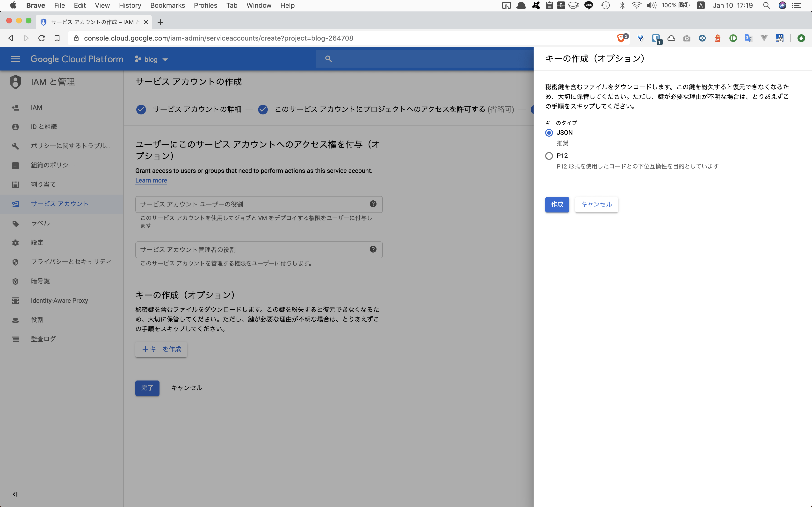Click the 作成 button to create the key

pos(557,204)
